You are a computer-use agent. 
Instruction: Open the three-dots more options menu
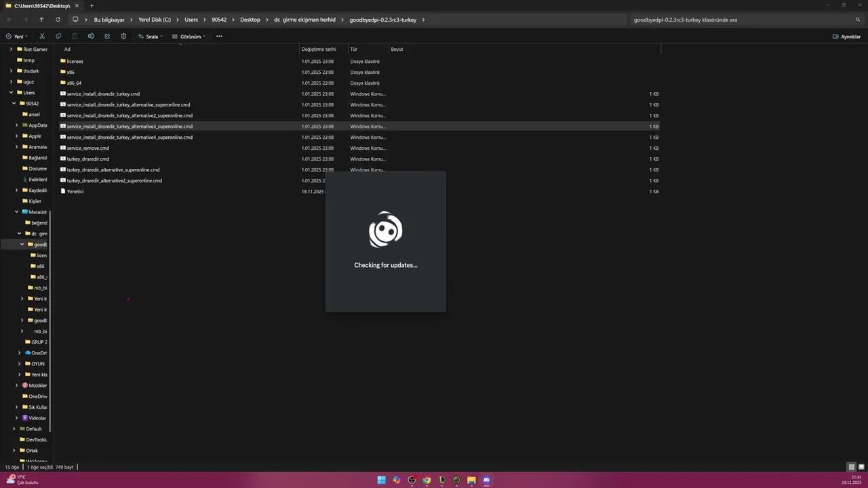[x=219, y=36]
